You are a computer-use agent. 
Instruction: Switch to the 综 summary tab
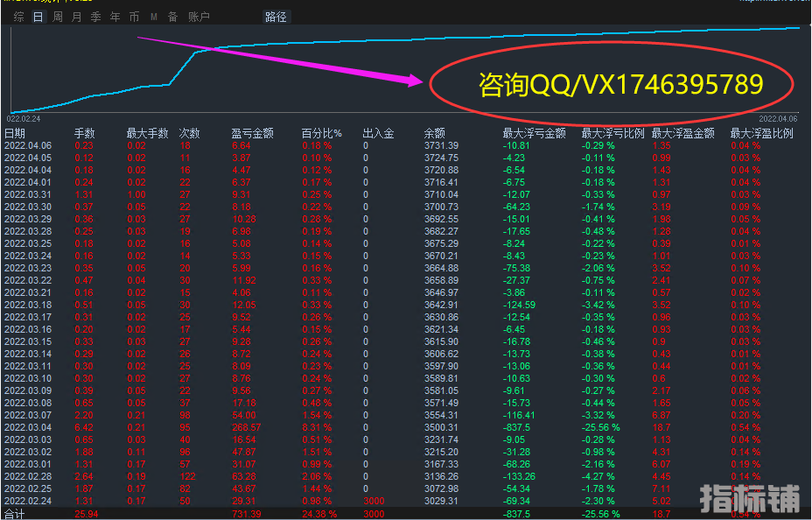(x=18, y=17)
